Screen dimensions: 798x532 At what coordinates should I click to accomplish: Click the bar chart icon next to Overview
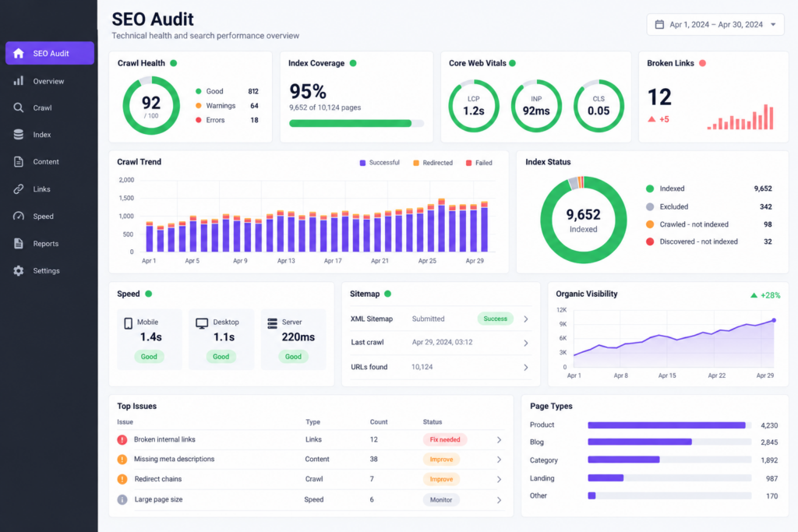(19, 81)
